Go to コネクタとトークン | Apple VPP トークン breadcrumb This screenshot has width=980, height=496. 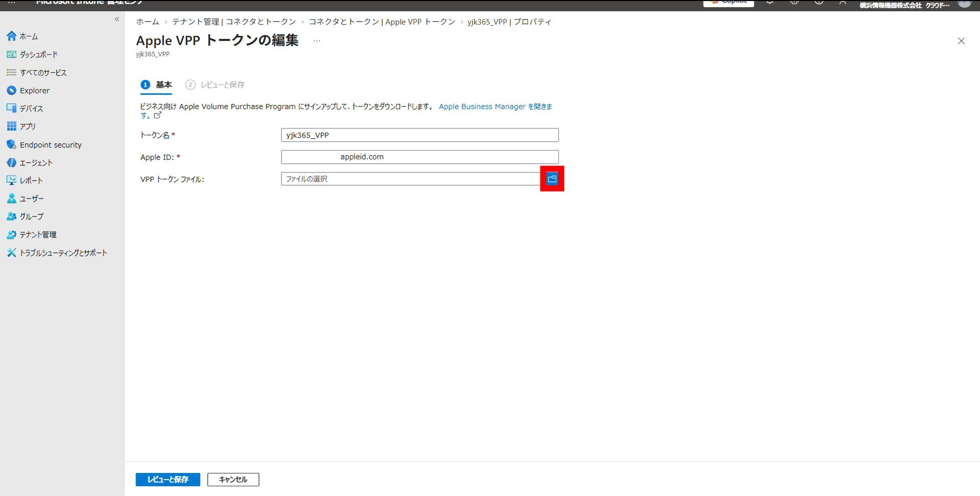coord(382,22)
